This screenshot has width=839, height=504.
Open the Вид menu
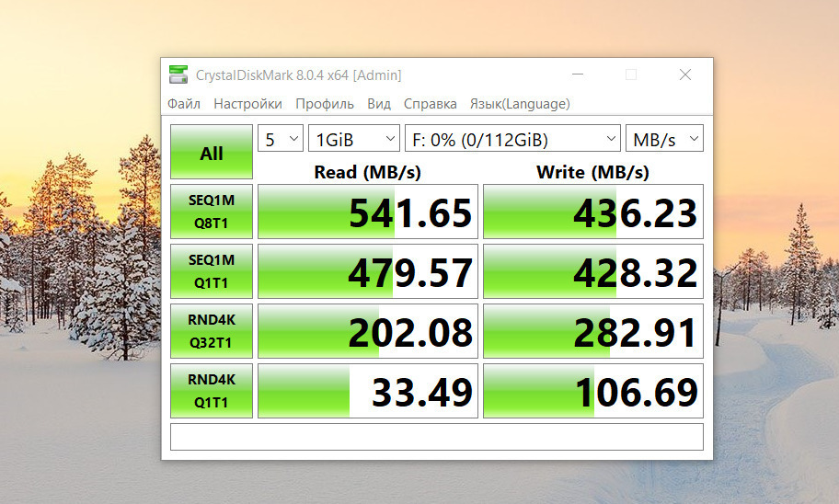(379, 103)
